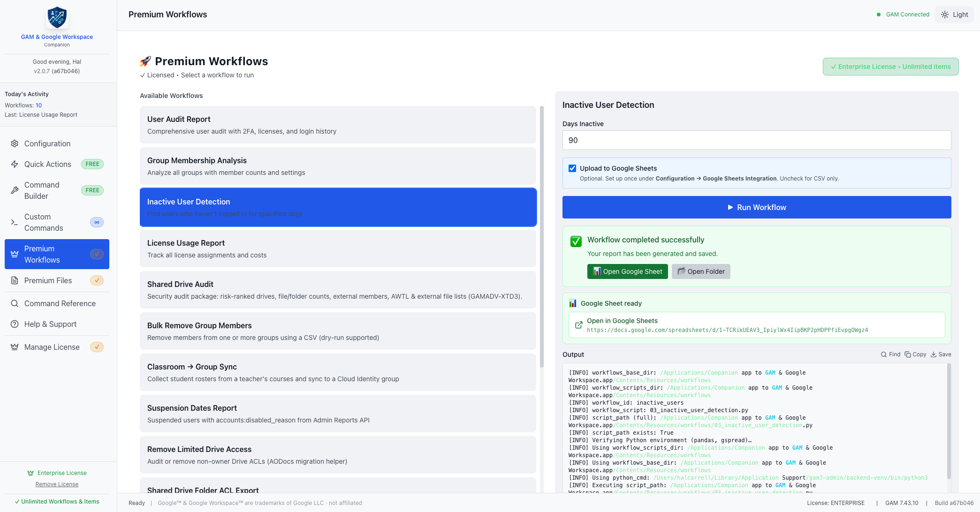Screen dimensions: 980x512
Task: Click into the Days Inactive field
Action: tap(757, 140)
